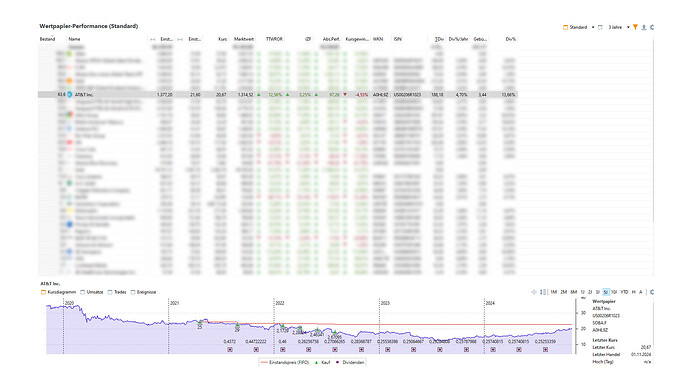Open the 3 Jahre reporting period selector
The image size is (690, 388).
(615, 27)
